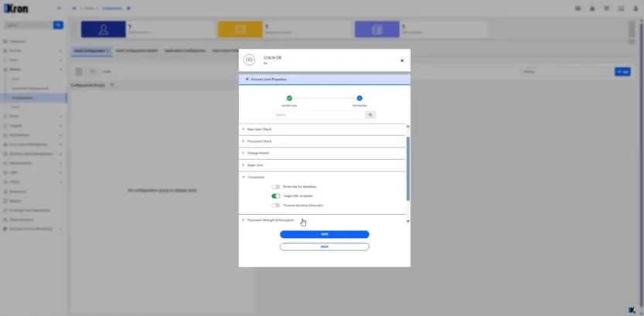The width and height of the screenshot is (644, 316).
Task: Click the home icon in breadcrumb
Action: click(74, 8)
